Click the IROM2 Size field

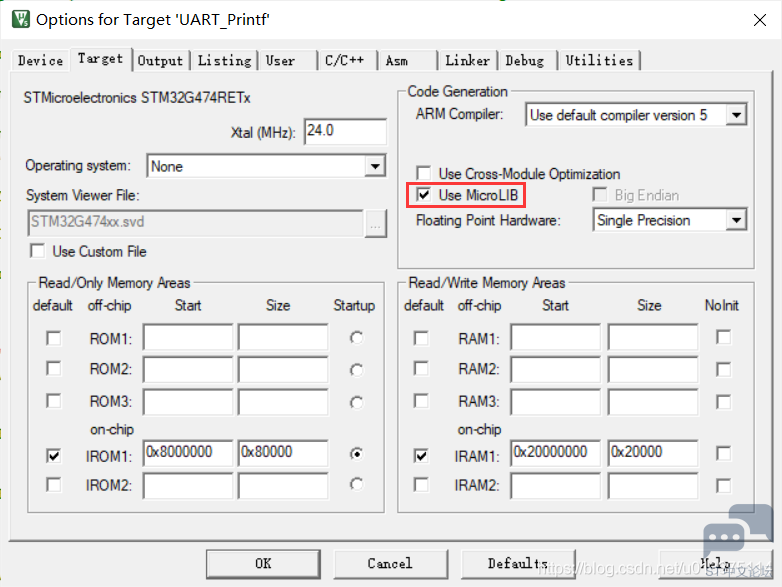(283, 486)
